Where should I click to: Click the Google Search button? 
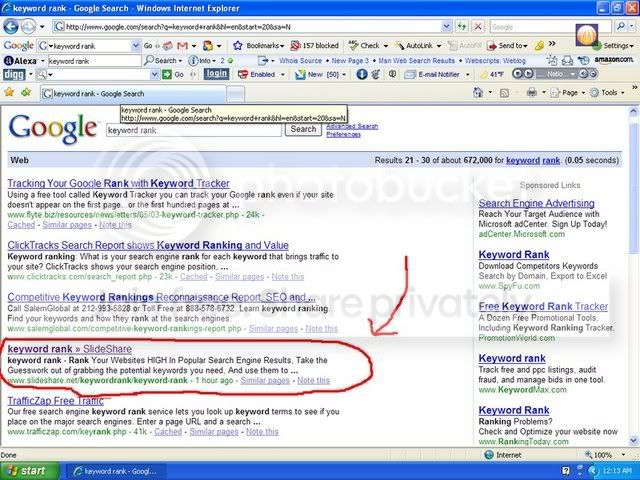(303, 129)
